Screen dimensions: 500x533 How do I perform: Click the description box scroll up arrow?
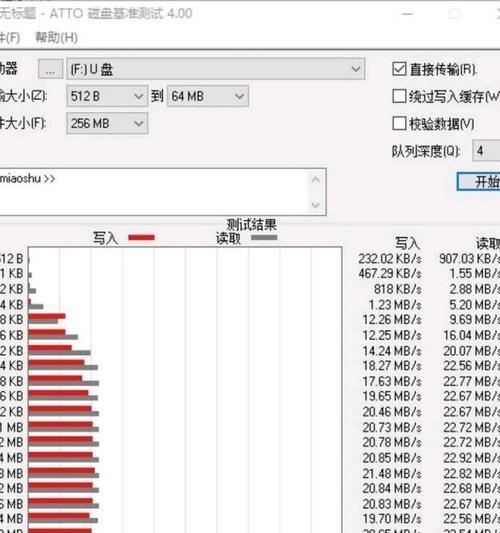tap(316, 179)
